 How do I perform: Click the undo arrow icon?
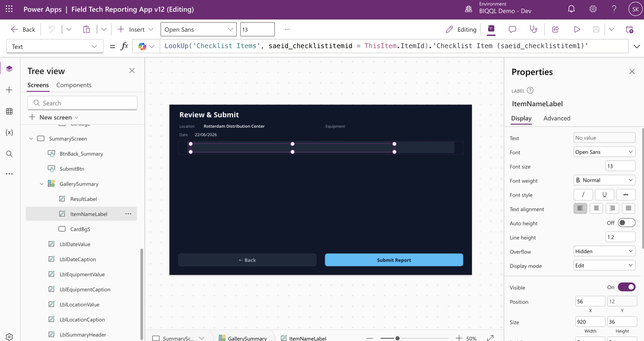(x=52, y=29)
